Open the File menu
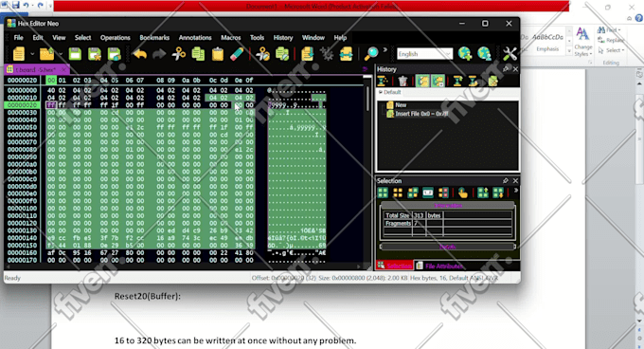 click(x=19, y=37)
